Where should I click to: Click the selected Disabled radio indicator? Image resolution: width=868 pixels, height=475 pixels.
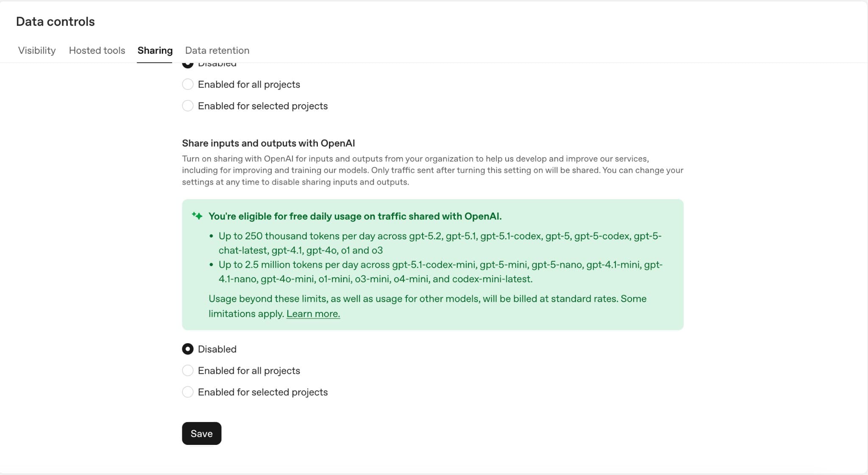(x=188, y=349)
